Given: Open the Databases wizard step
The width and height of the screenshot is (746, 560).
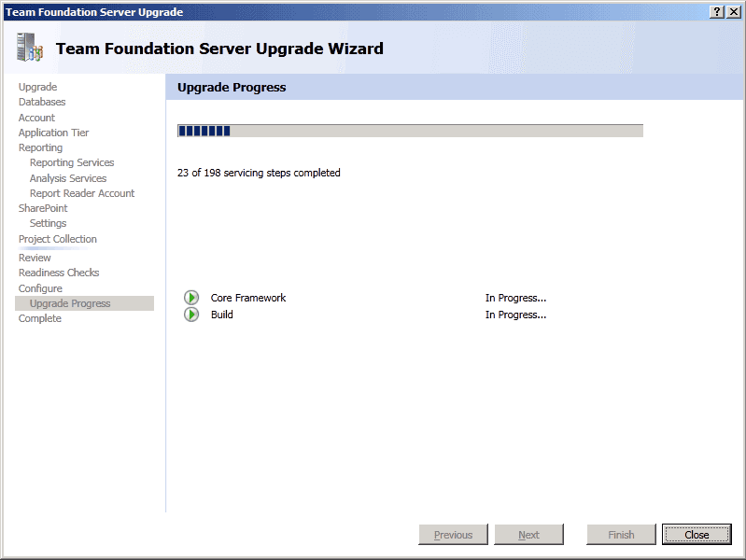Looking at the screenshot, I should tap(42, 102).
